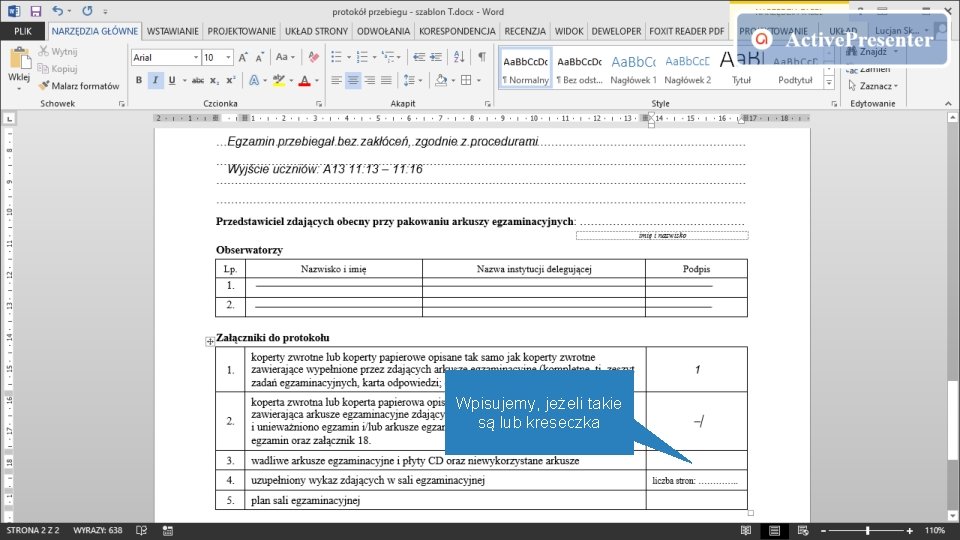Click the table move handle near Załączniki
Viewport: 960px width, 540px height.
click(x=210, y=342)
